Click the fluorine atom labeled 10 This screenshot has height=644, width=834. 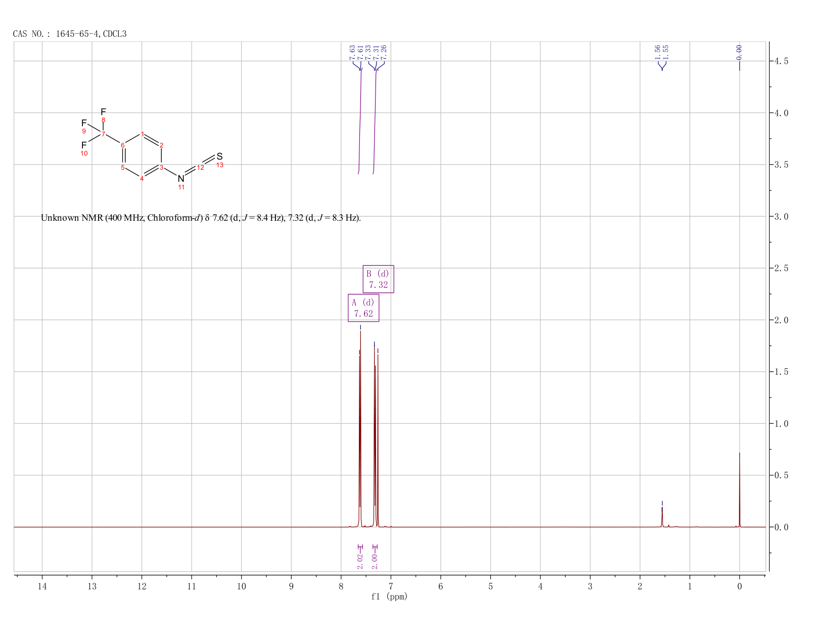pyautogui.click(x=84, y=145)
